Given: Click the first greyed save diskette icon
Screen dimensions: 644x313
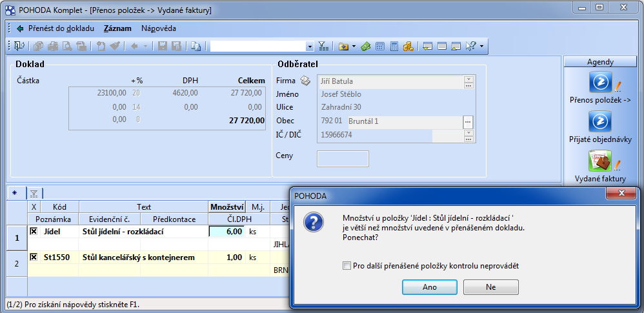Looking at the screenshot, I should pos(162,46).
